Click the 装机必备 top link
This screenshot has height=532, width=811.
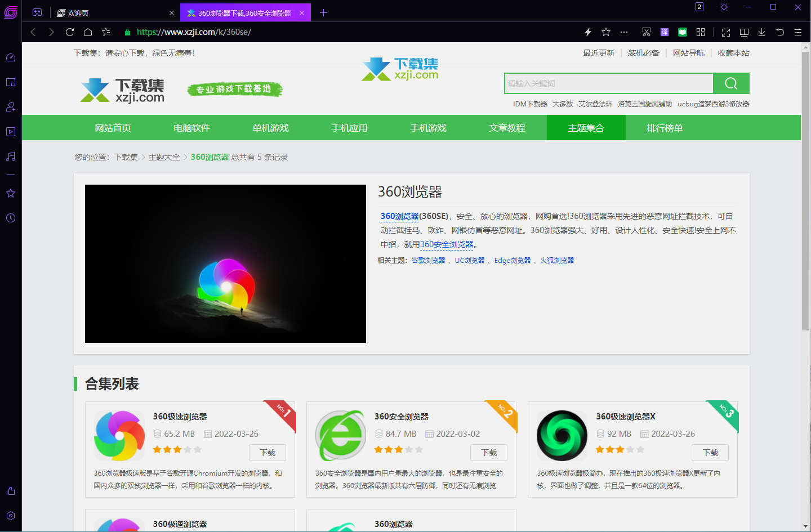click(644, 53)
